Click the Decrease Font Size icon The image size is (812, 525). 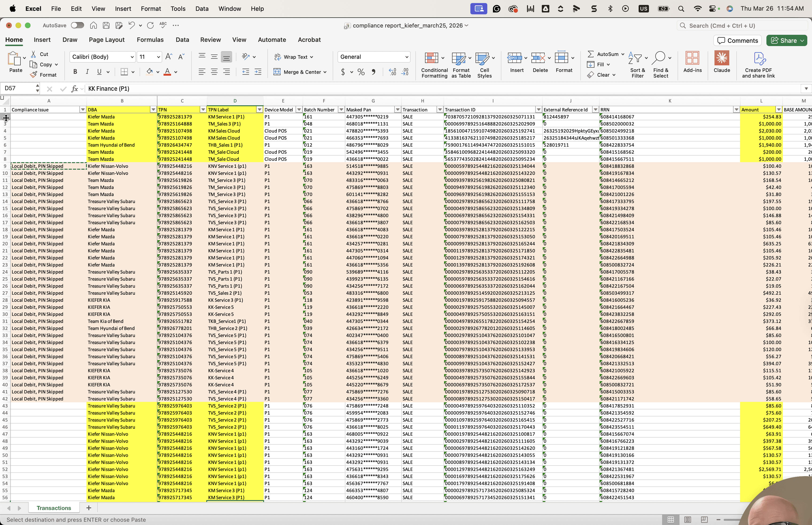click(x=181, y=57)
